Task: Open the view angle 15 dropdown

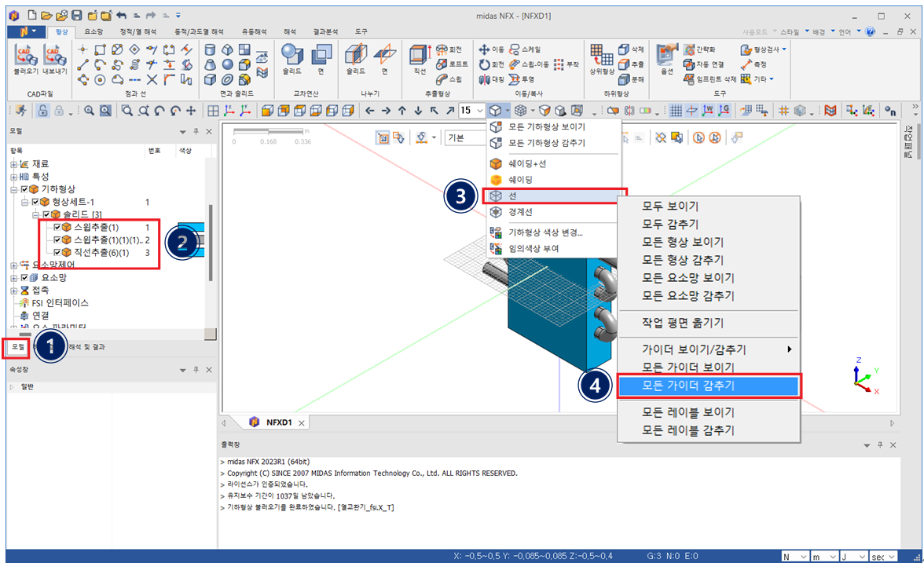Action: (x=479, y=110)
